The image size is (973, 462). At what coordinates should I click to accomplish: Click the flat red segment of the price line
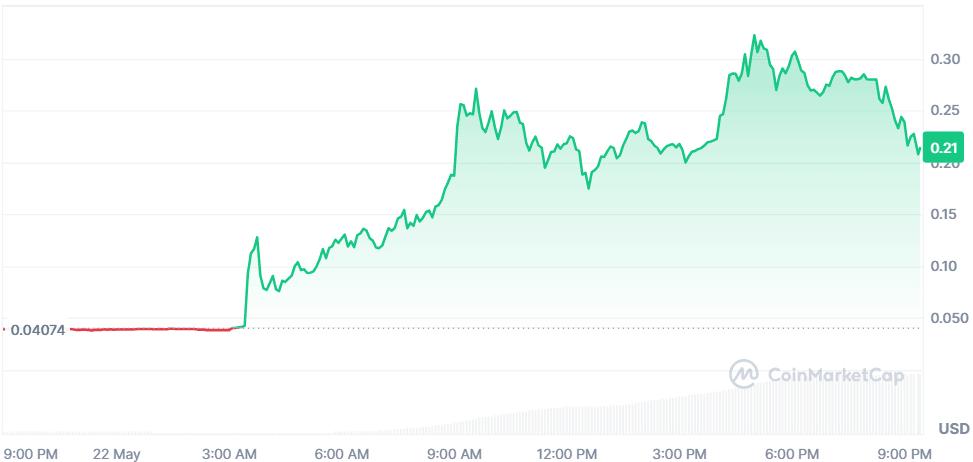[150, 328]
